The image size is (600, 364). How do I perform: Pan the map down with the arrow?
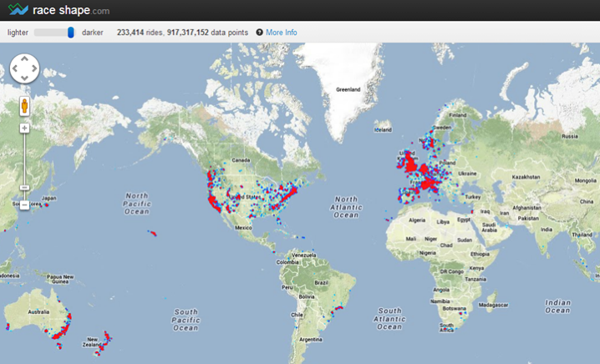point(25,79)
